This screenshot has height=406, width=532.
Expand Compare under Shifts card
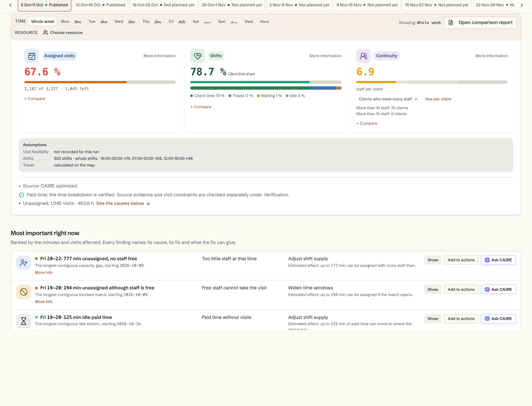(201, 107)
